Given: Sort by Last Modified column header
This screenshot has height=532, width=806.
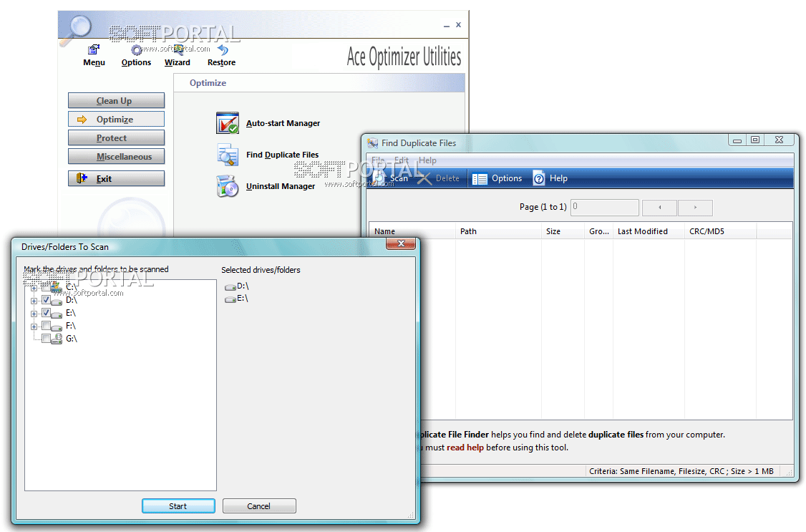Looking at the screenshot, I should click(x=649, y=231).
